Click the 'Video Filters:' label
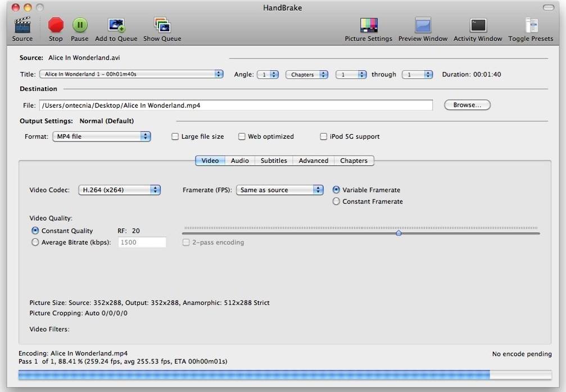The image size is (566, 392). click(x=49, y=329)
